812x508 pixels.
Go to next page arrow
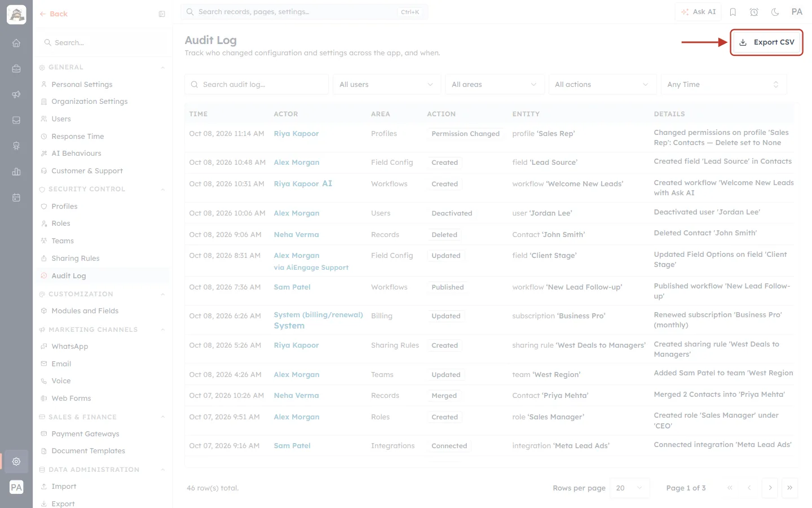(x=770, y=488)
